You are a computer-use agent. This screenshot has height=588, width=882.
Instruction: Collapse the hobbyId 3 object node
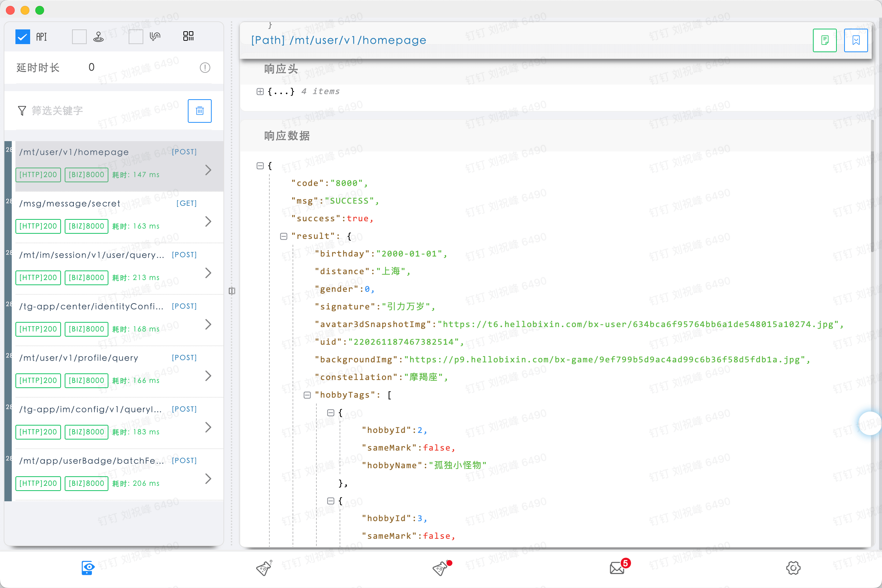pyautogui.click(x=331, y=501)
